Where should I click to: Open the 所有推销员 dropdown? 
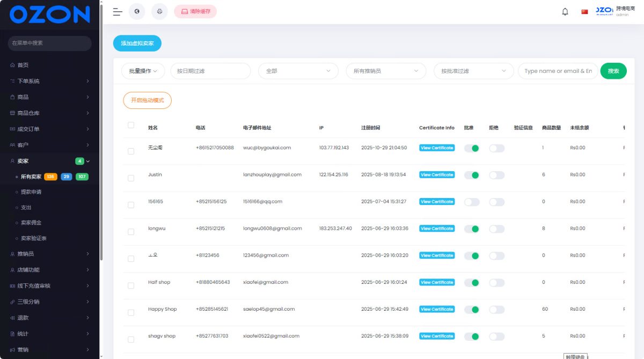click(386, 71)
